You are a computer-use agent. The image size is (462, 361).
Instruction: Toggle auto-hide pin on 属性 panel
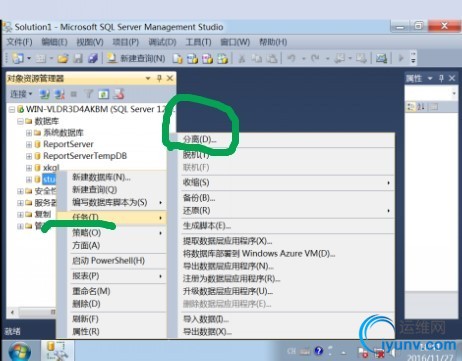(x=441, y=78)
